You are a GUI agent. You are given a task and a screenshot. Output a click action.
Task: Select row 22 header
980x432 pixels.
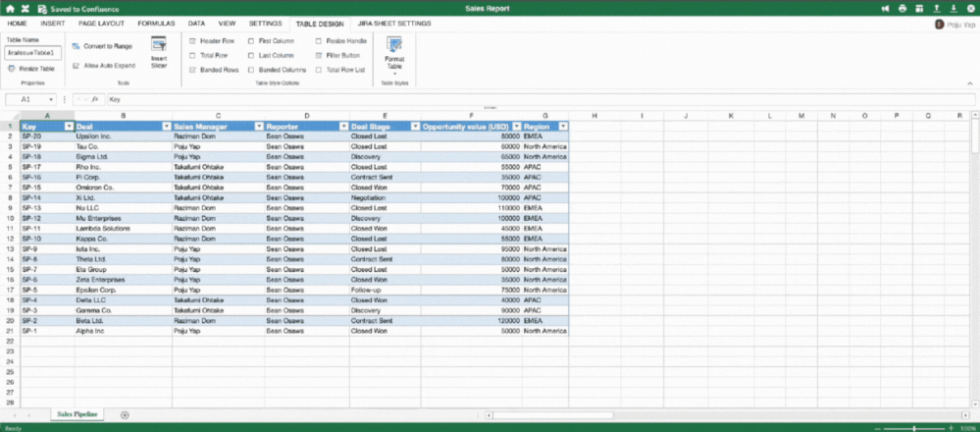(x=10, y=342)
